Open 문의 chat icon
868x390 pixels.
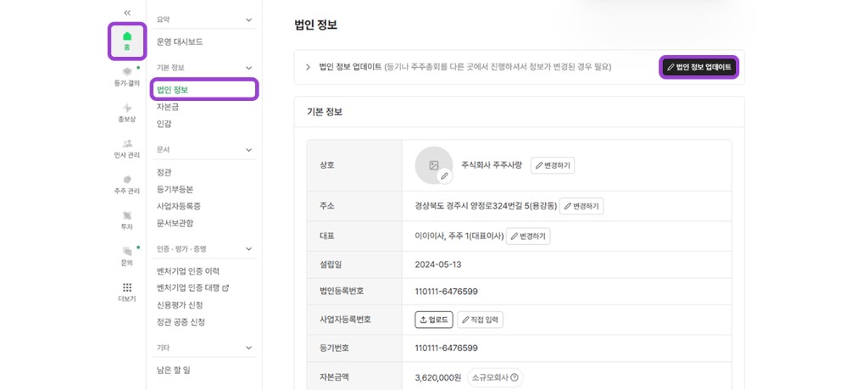(127, 257)
